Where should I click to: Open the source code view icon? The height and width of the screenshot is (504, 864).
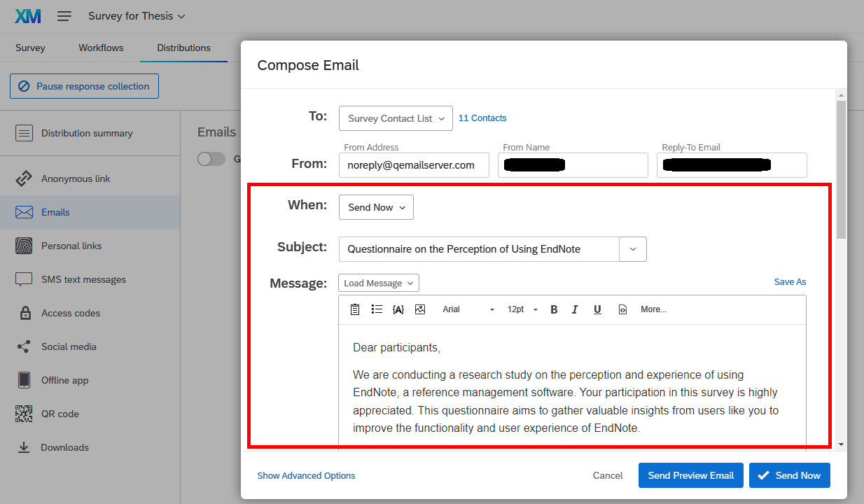622,309
